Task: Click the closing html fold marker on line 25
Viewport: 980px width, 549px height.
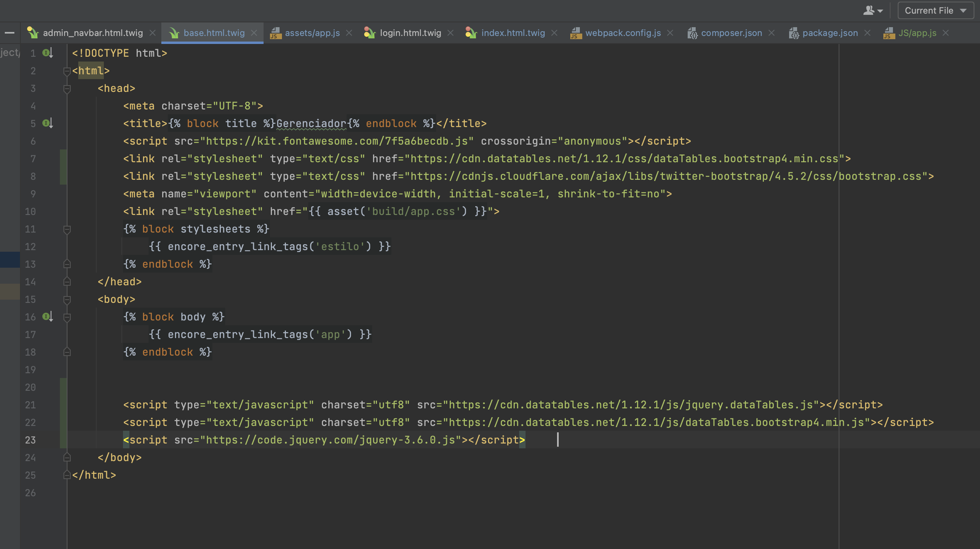Action: tap(67, 475)
